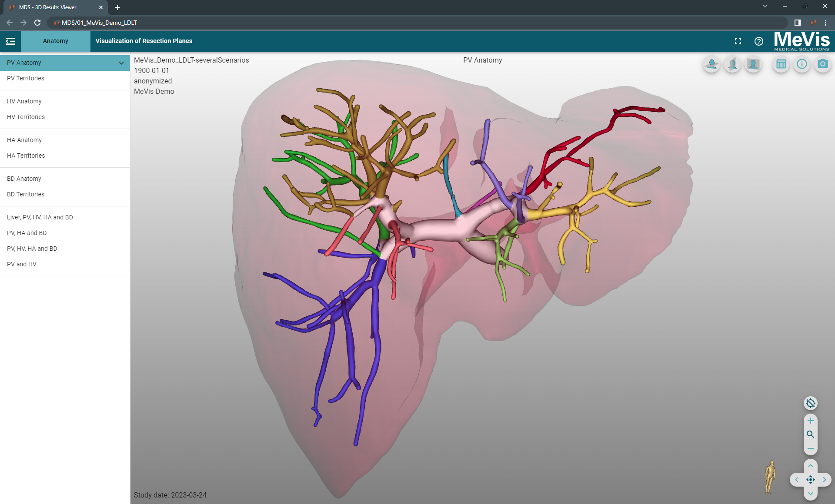Viewport: 835px width, 504px height.
Task: Take a snapshot with the camera icon
Action: [823, 64]
